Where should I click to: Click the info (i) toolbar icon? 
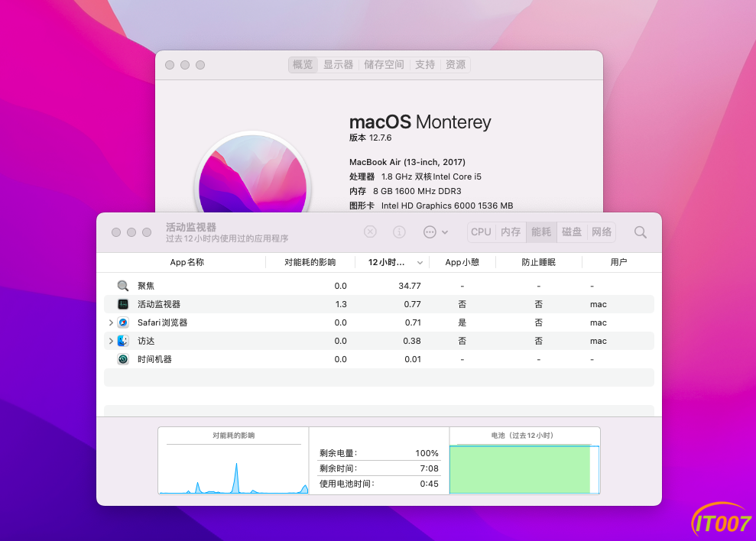(399, 232)
